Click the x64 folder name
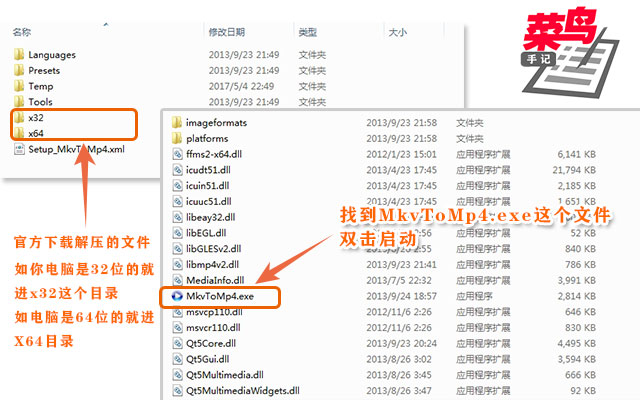Image resolution: width=640 pixels, height=400 pixels. 36,133
